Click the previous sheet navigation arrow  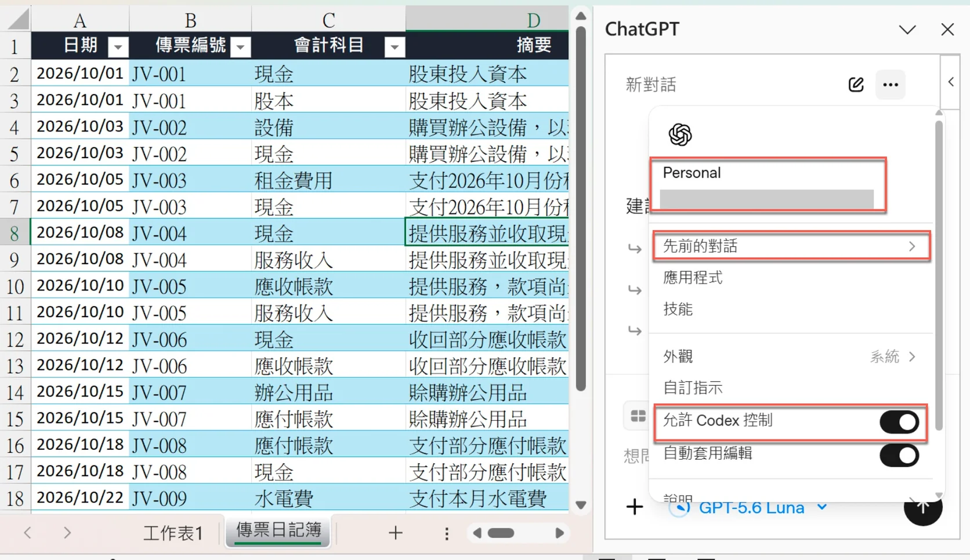coord(27,532)
